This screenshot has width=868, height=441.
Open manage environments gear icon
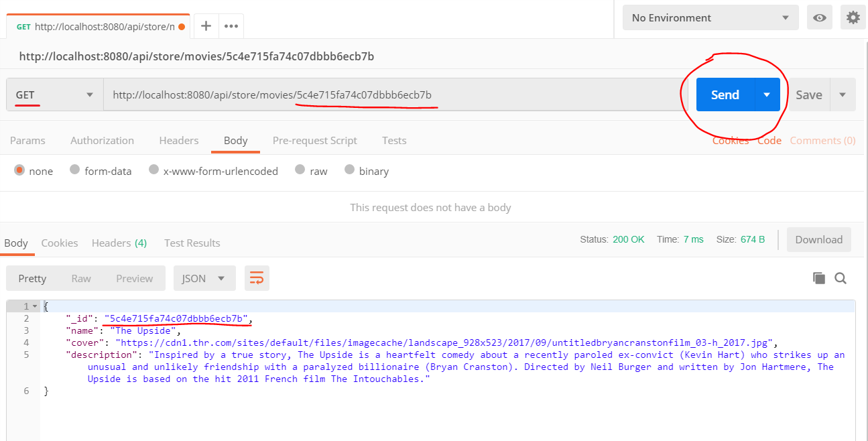pos(853,18)
